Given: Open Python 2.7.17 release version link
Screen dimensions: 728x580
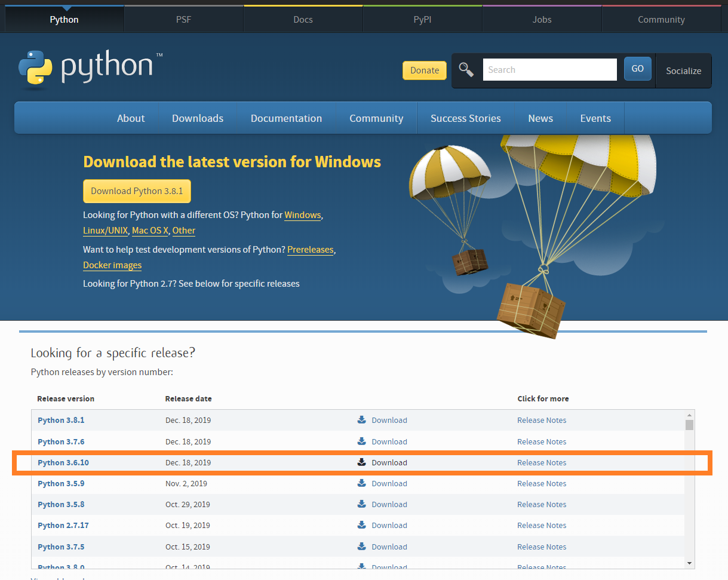Looking at the screenshot, I should [x=63, y=525].
